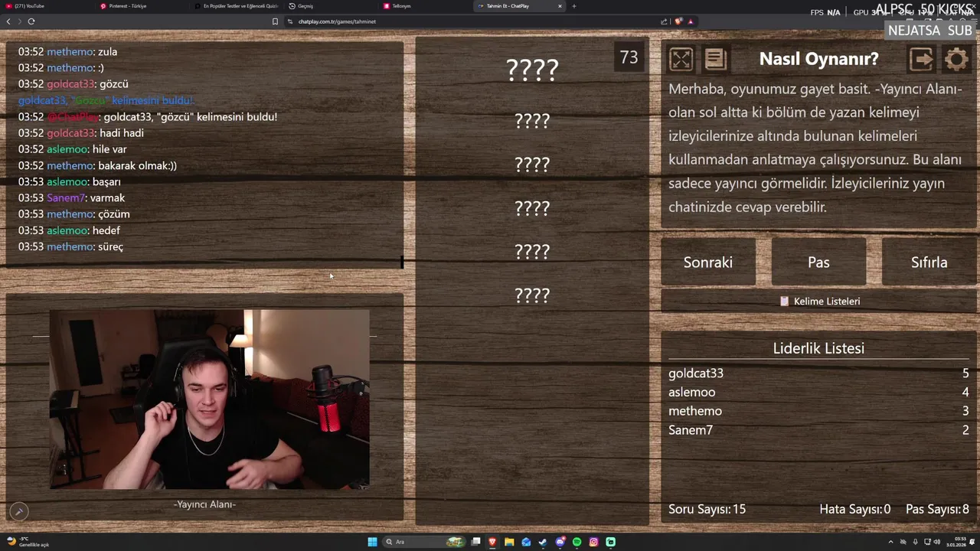Open Steam from the taskbar

point(543,542)
